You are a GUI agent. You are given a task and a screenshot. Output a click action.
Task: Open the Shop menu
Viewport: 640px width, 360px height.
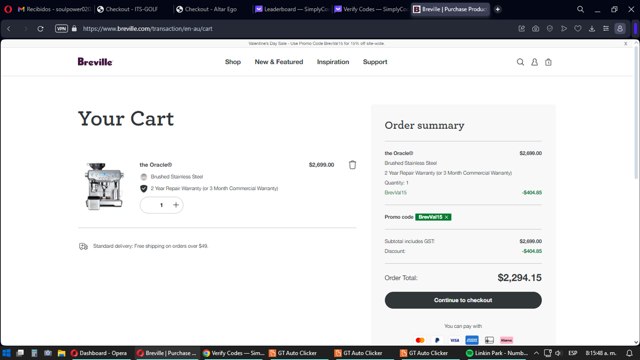coord(233,62)
